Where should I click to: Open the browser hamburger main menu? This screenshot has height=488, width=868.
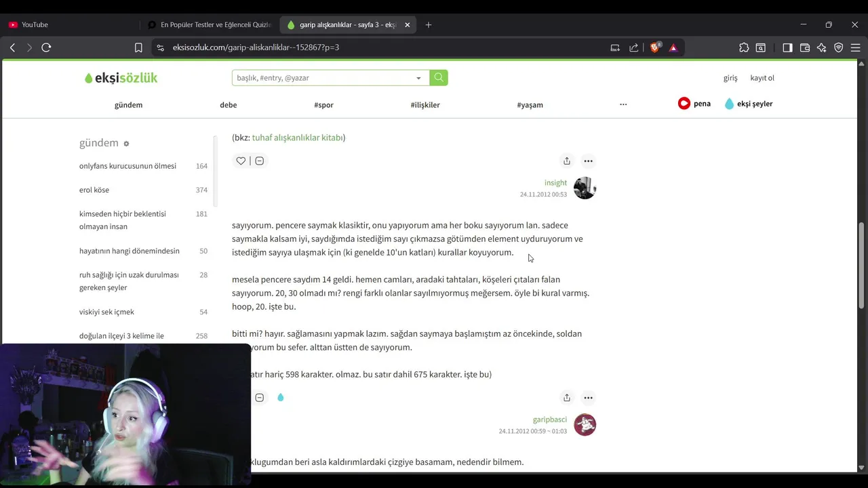tap(856, 47)
